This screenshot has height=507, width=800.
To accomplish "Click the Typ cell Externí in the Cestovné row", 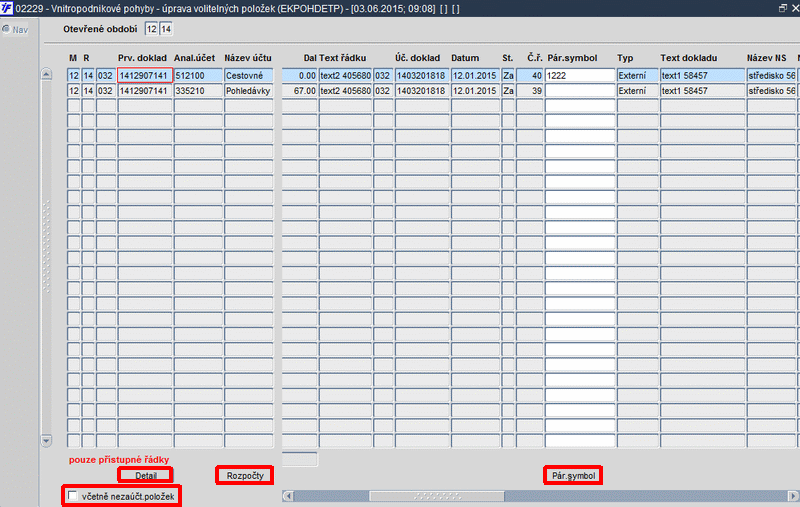I will [x=637, y=75].
